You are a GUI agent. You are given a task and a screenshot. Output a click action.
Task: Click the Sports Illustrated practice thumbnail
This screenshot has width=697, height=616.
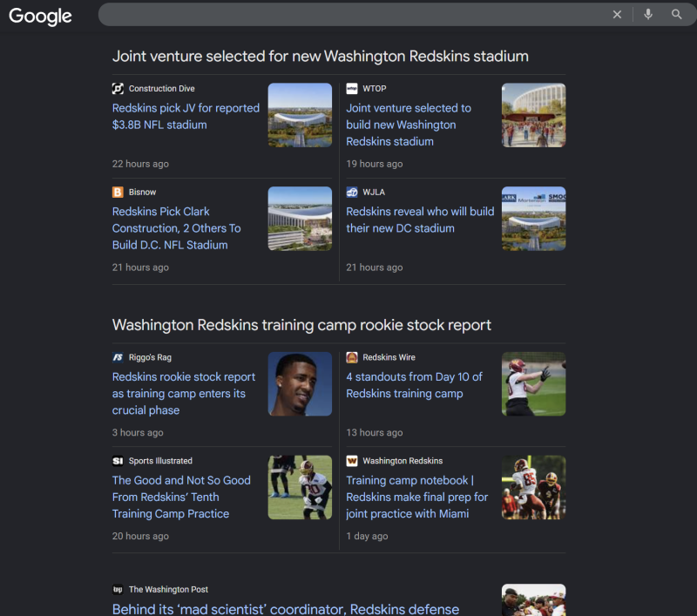[300, 488]
